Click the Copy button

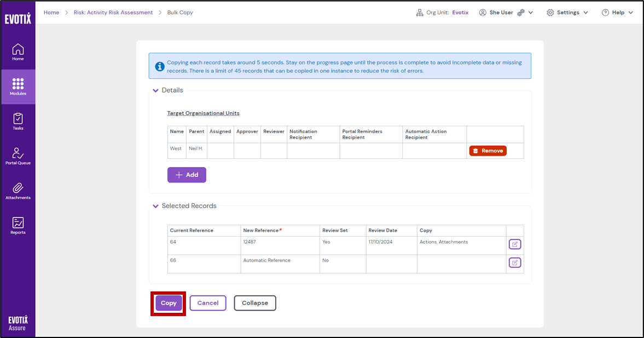pyautogui.click(x=169, y=303)
